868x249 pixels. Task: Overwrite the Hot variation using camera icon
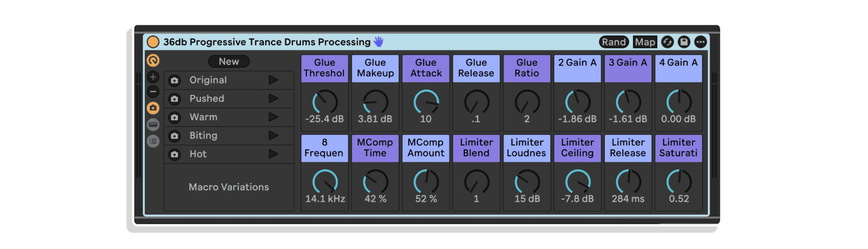pos(175,155)
